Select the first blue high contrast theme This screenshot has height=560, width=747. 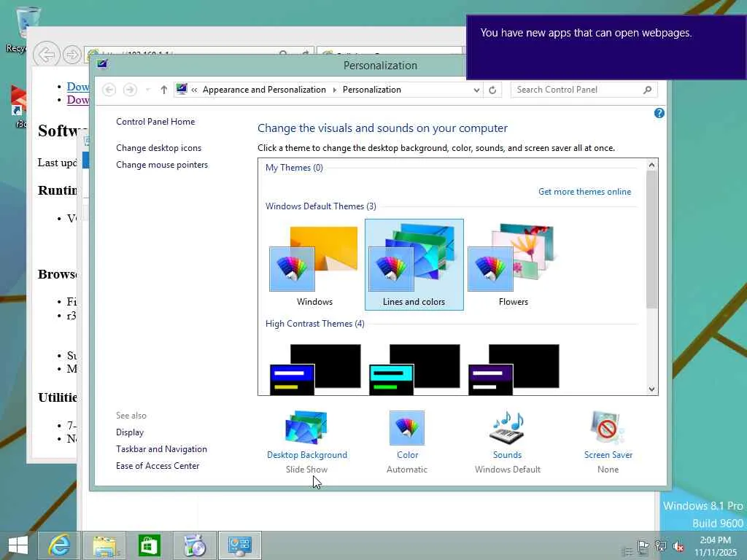(x=315, y=369)
